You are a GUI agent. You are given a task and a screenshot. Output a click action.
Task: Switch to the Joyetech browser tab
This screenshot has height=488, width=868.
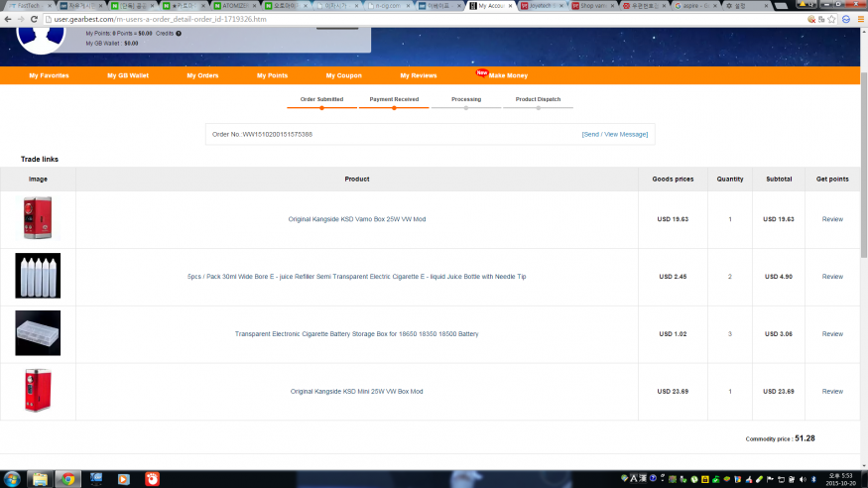tap(542, 6)
